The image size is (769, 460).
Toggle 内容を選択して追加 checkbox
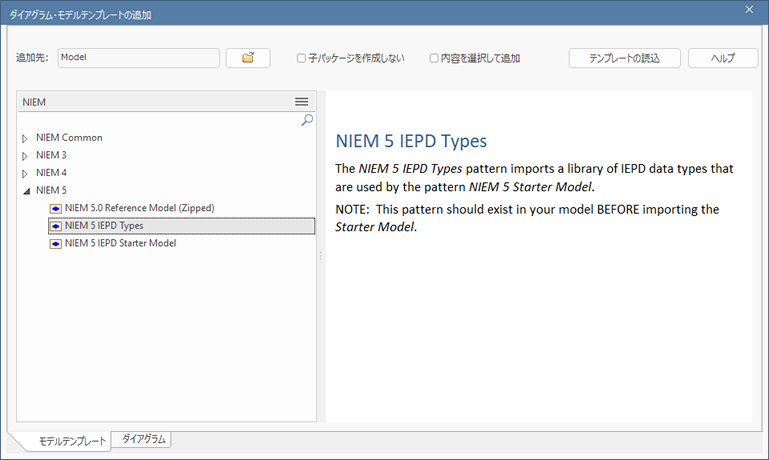click(x=434, y=58)
